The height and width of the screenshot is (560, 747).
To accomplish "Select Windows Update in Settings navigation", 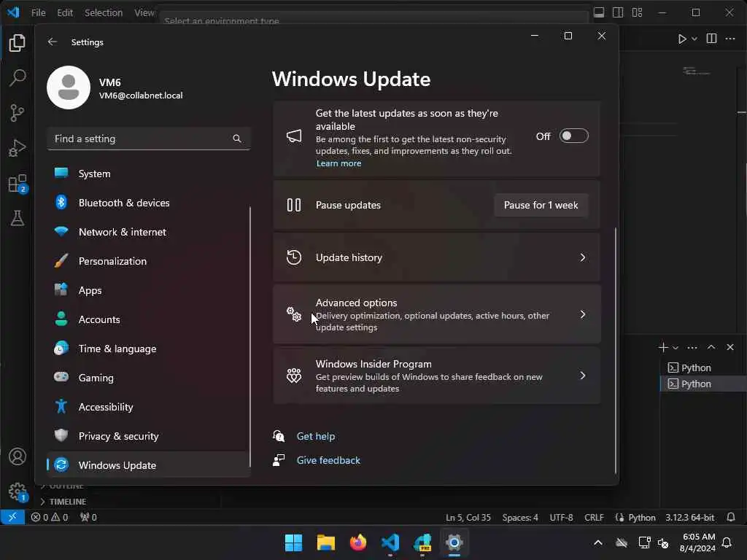I will pos(148,465).
